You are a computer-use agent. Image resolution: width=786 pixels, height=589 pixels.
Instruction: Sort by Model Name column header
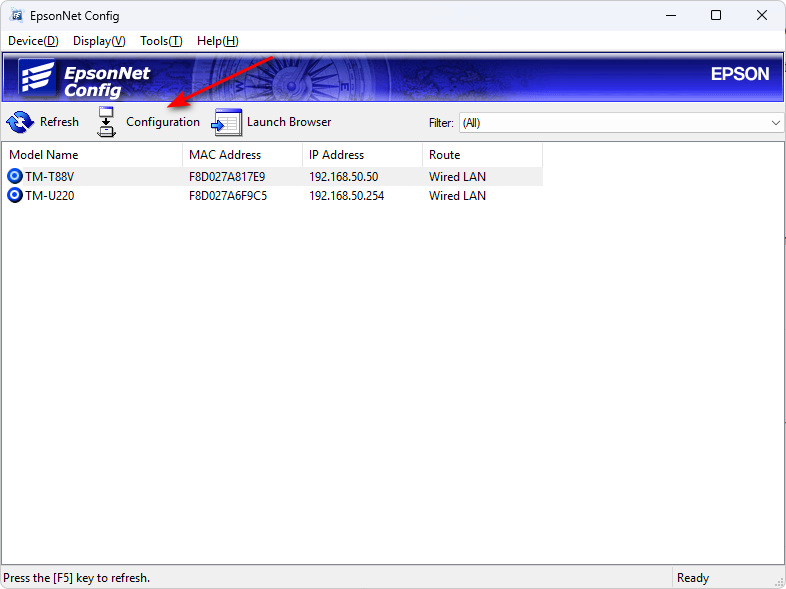(x=93, y=155)
